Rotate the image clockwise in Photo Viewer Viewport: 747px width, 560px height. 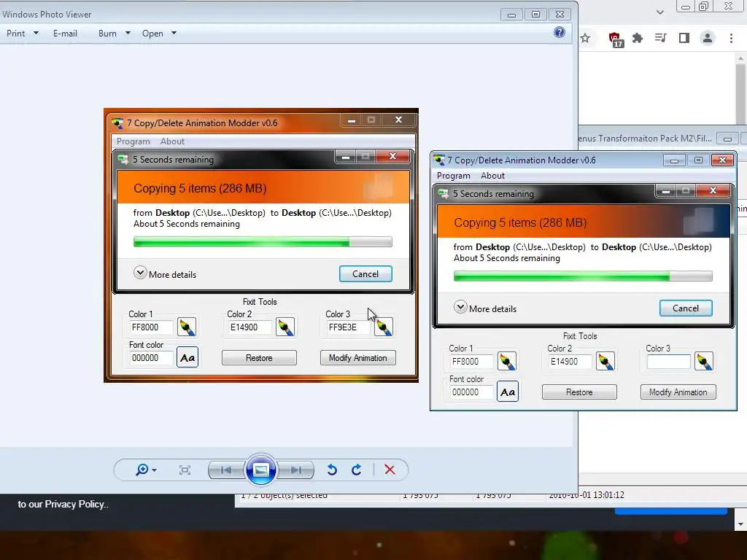tap(356, 470)
